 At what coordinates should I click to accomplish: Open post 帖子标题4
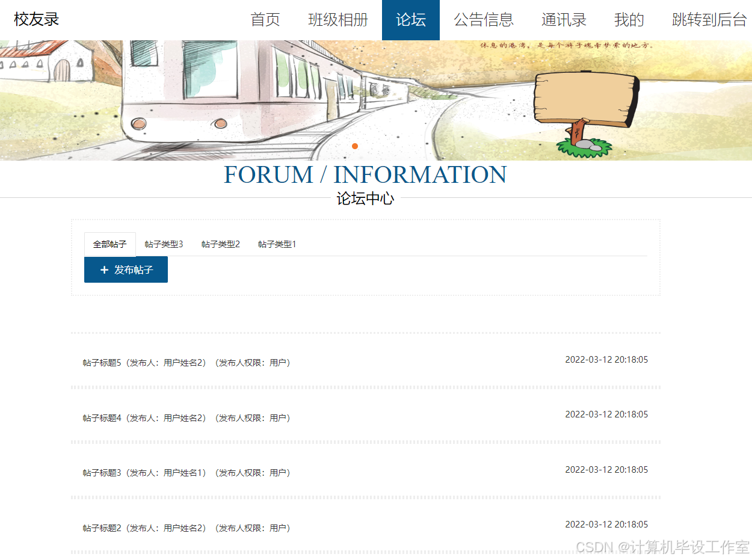186,418
